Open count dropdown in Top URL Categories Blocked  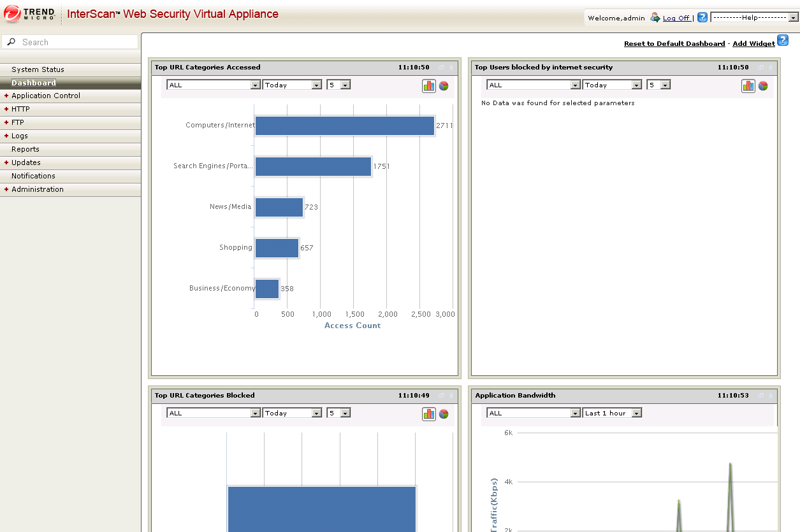click(x=338, y=413)
